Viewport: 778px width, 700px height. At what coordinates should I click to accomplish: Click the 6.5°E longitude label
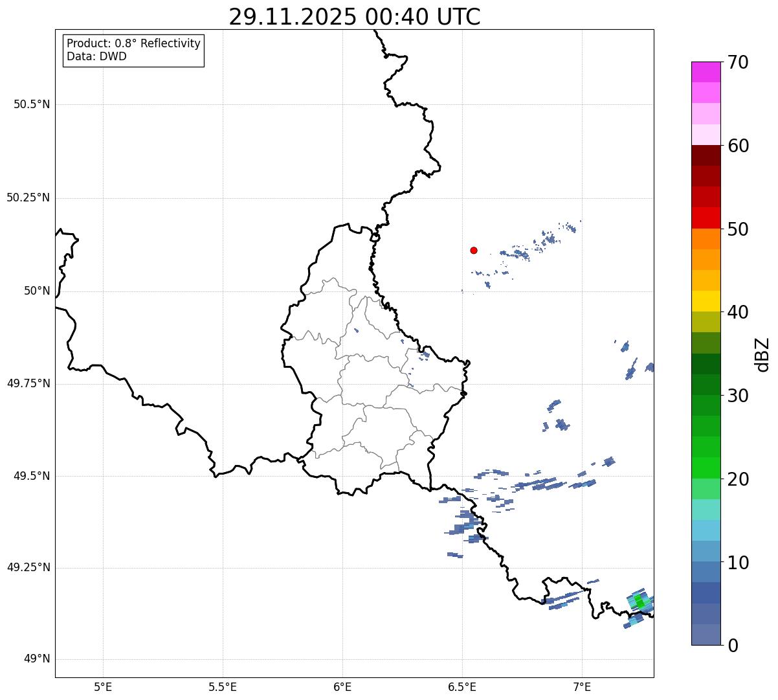pyautogui.click(x=462, y=687)
